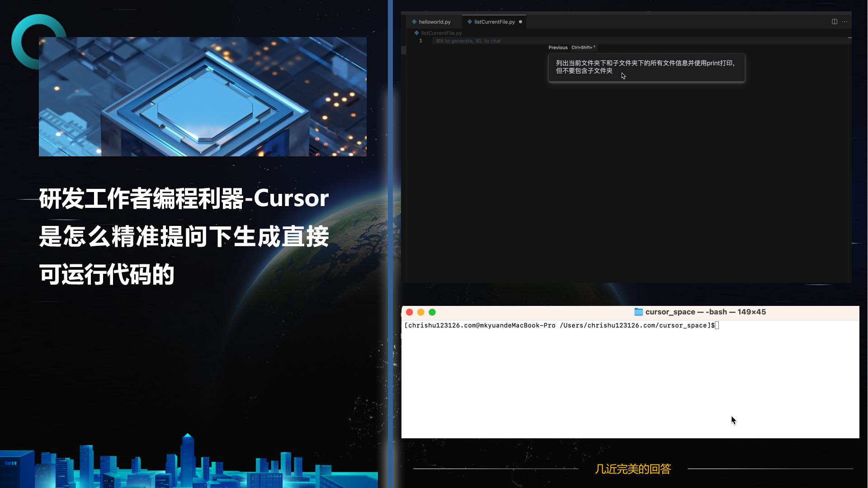Open the editor more actions ellipsis
Viewport: 868px width, 488px height.
[x=844, y=22]
